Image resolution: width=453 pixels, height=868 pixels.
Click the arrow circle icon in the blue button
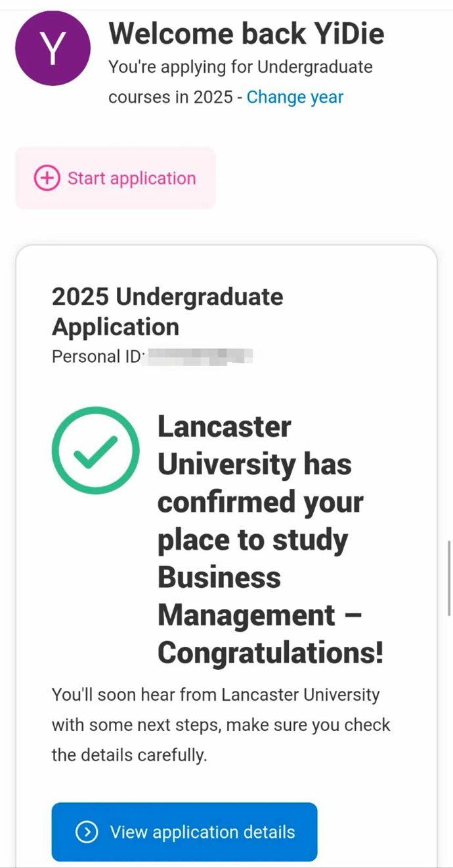87,832
